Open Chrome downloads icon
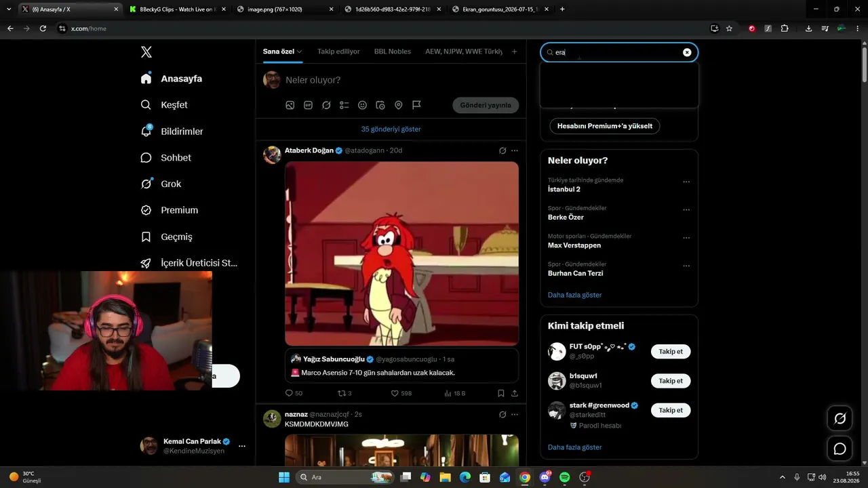 coord(808,28)
